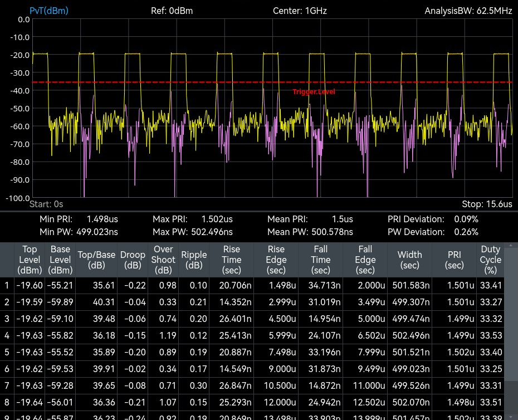Select the red Trigger.Level marker label

314,92
